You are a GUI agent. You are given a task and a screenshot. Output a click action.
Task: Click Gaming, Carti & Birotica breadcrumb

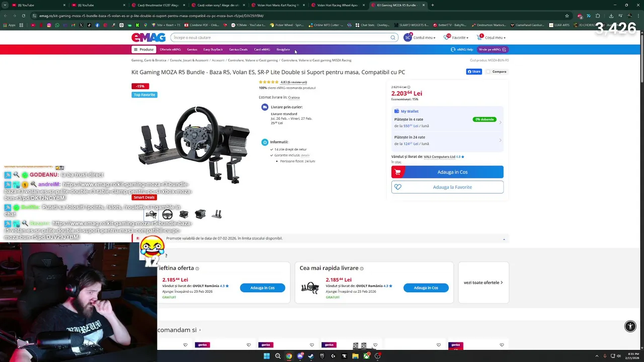pyautogui.click(x=149, y=60)
